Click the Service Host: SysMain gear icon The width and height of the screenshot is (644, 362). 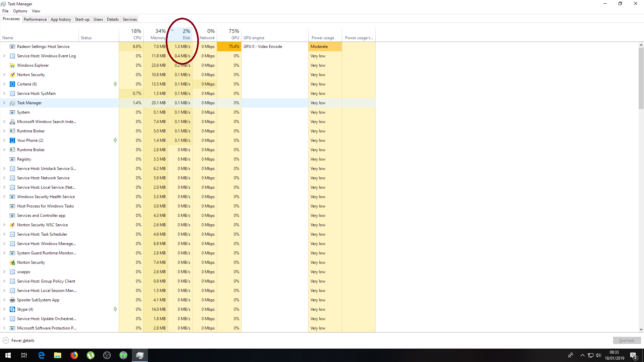tap(12, 94)
